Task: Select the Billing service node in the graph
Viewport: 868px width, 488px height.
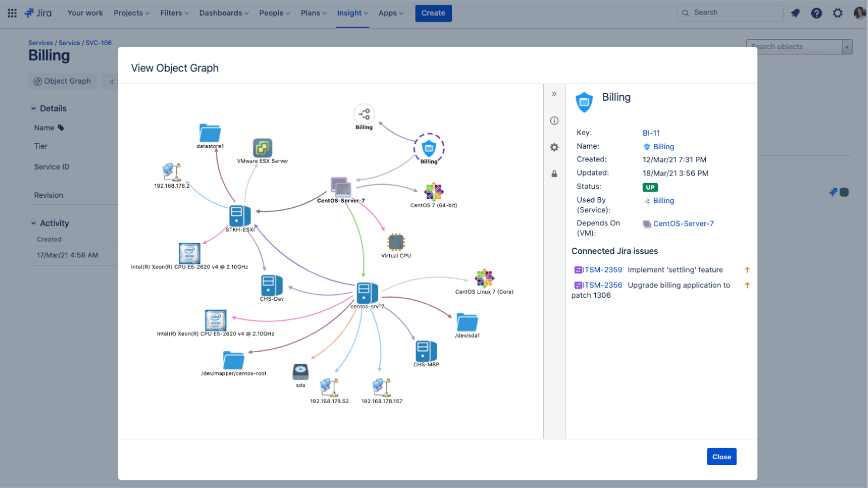Action: coord(429,148)
